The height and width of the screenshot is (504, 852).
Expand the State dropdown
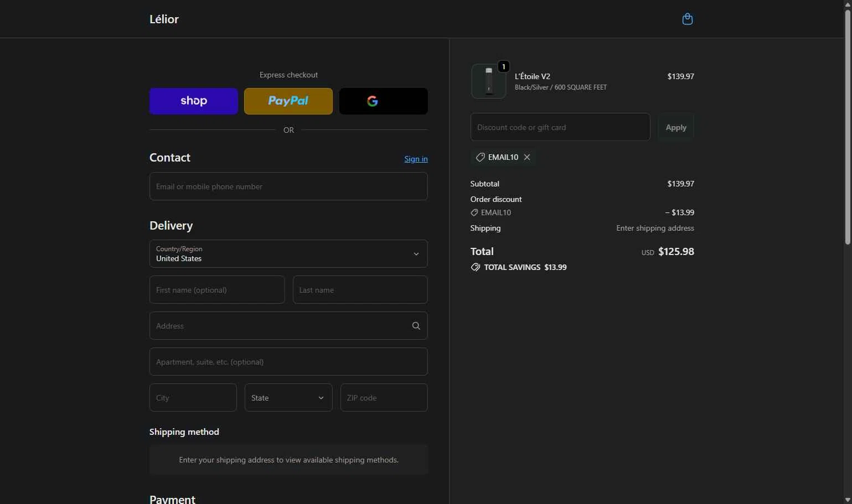288,398
